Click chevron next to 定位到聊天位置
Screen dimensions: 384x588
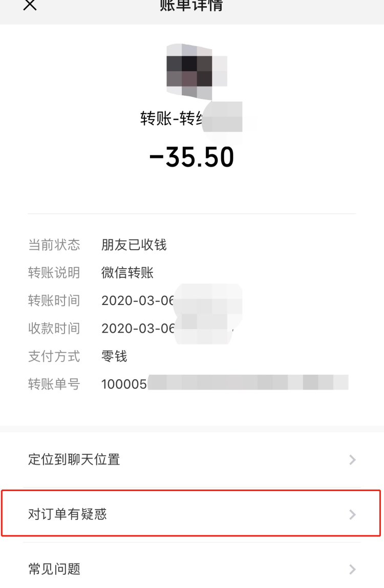click(x=352, y=460)
